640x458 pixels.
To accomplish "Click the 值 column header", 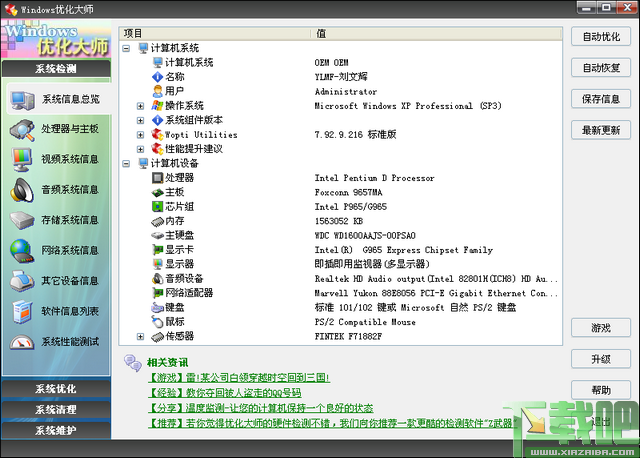I will [436, 33].
